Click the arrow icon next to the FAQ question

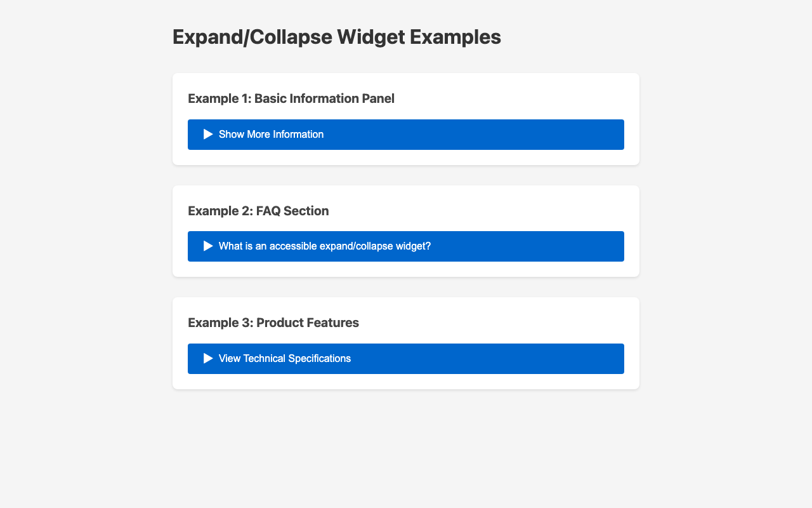(208, 246)
